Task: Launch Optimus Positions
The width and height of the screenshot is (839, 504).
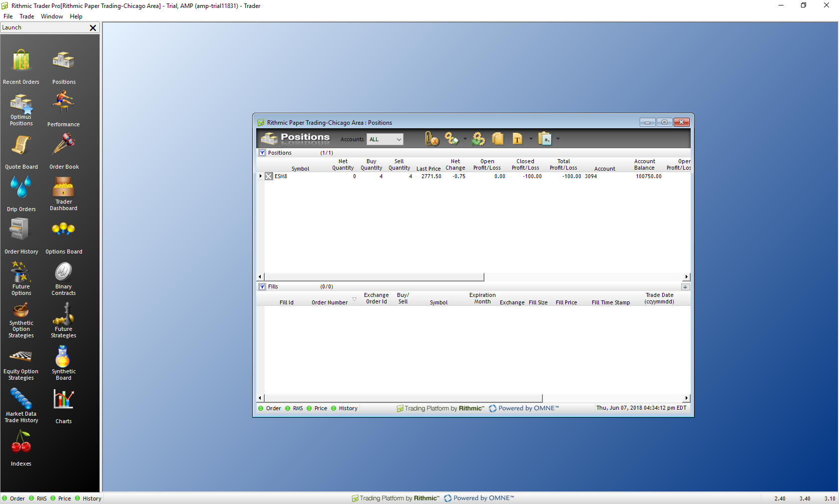Action: point(21,110)
